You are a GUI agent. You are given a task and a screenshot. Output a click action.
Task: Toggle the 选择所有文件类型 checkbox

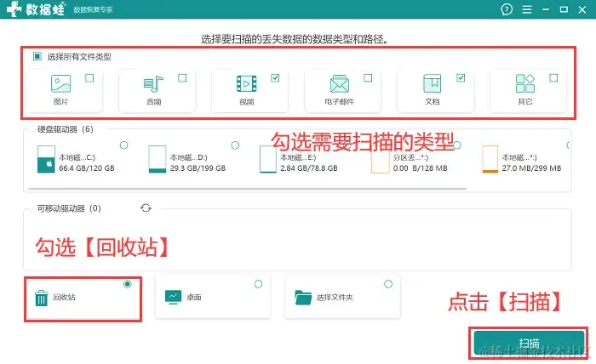(37, 56)
